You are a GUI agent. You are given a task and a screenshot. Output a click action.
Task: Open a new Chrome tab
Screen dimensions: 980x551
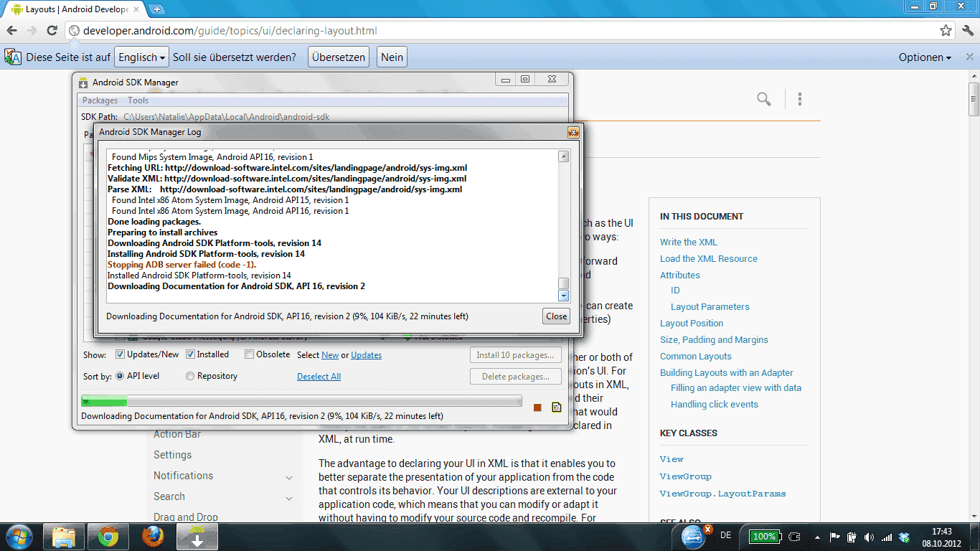tap(156, 9)
